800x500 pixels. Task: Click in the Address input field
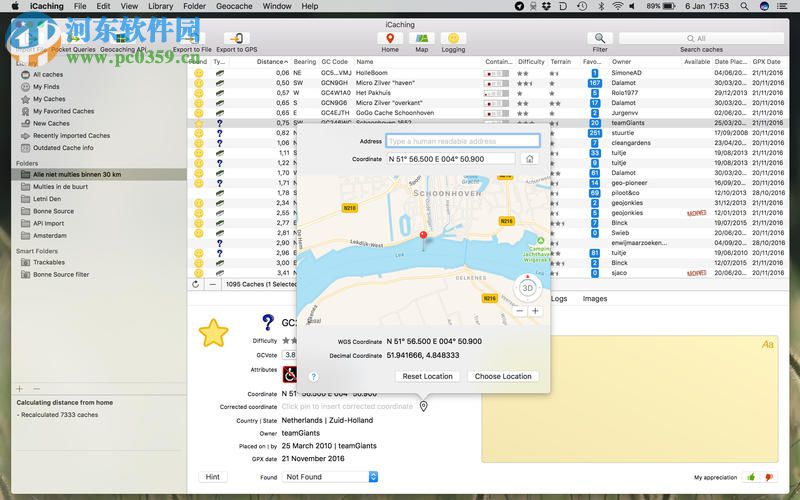463,141
